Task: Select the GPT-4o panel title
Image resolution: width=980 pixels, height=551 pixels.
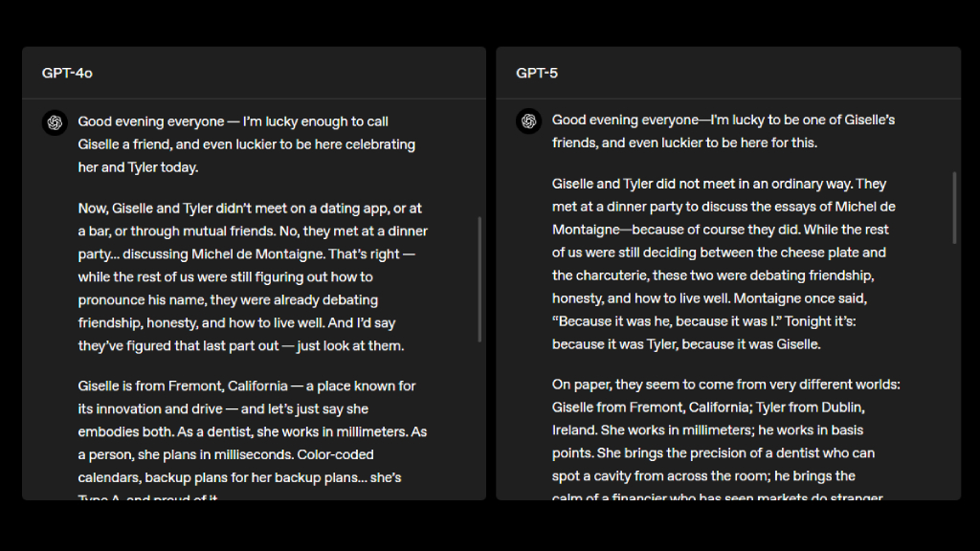Action: [67, 73]
